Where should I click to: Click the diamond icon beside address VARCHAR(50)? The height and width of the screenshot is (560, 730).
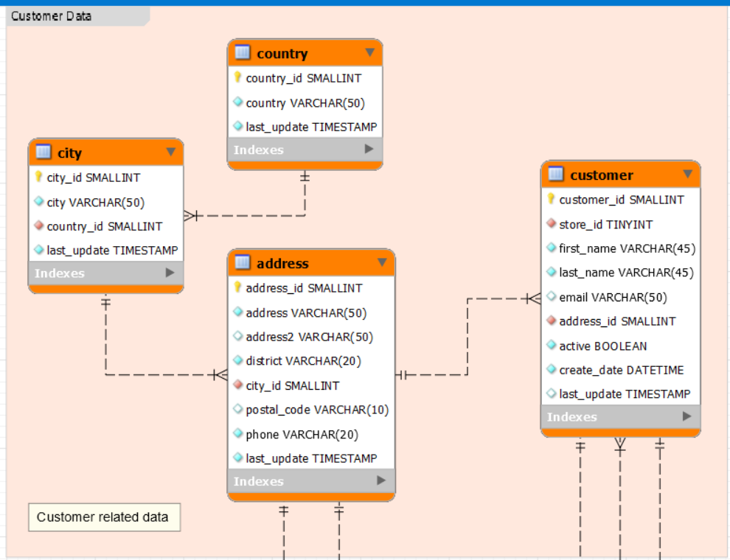(x=238, y=311)
